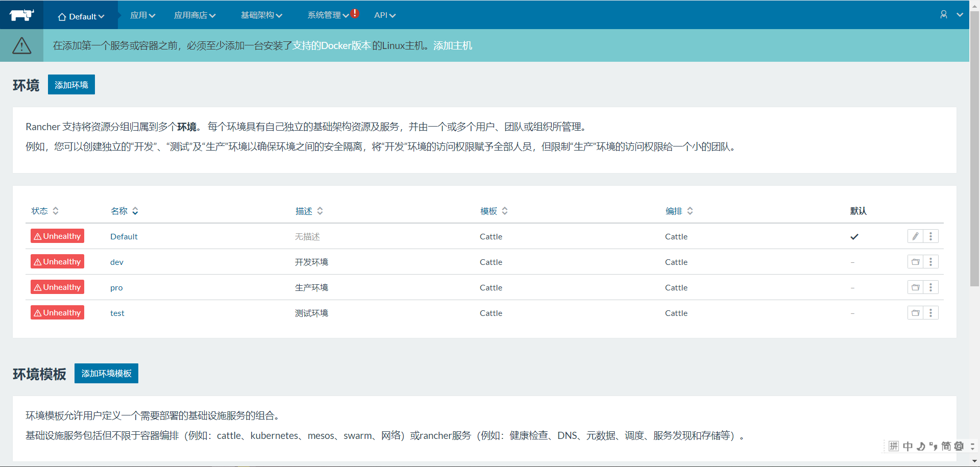The height and width of the screenshot is (467, 980).
Task: Sort table by 描述 column
Action: click(309, 211)
